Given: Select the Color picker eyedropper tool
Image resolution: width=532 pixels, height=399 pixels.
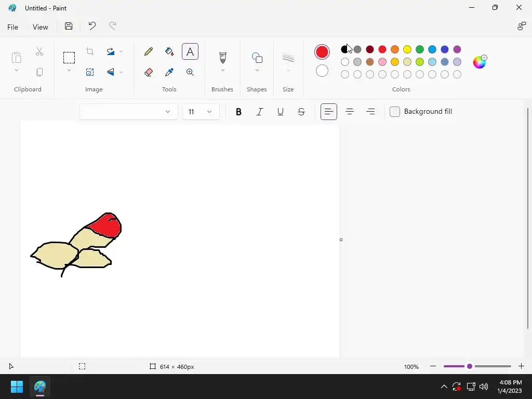Looking at the screenshot, I should coord(169,72).
